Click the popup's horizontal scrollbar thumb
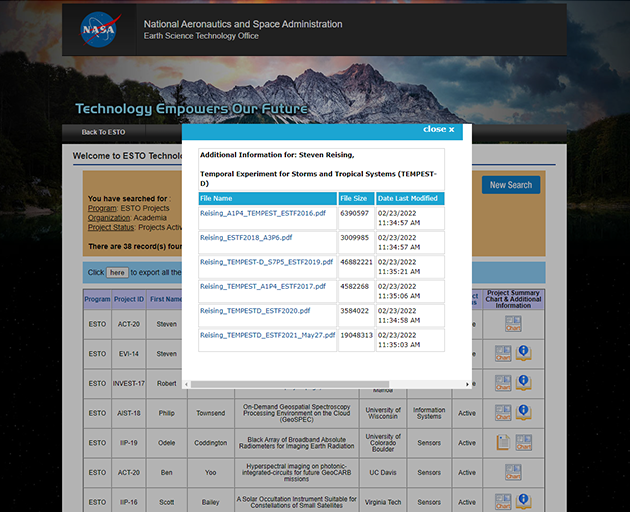 click(290, 384)
